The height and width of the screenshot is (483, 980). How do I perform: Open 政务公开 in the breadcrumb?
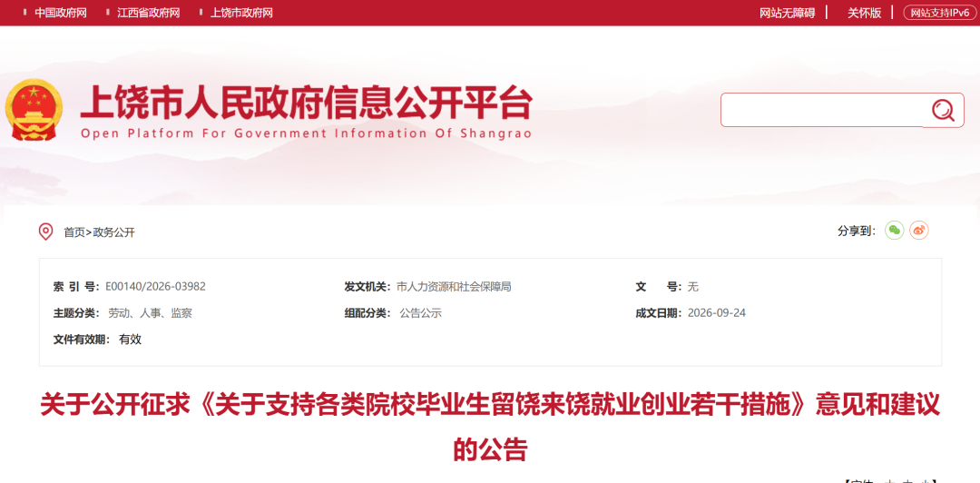click(113, 232)
